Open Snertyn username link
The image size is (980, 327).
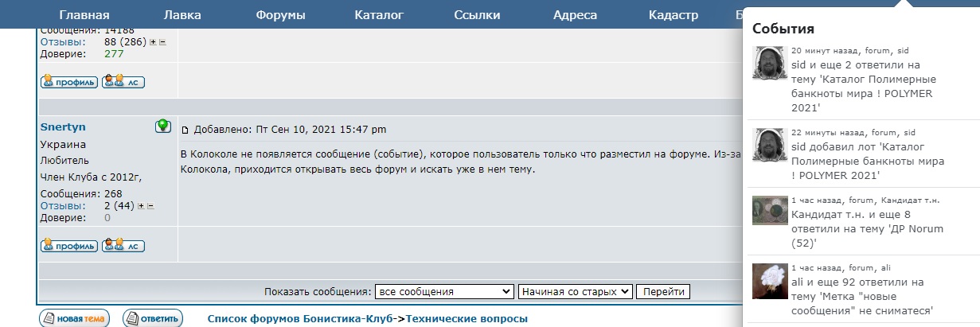pyautogui.click(x=63, y=127)
